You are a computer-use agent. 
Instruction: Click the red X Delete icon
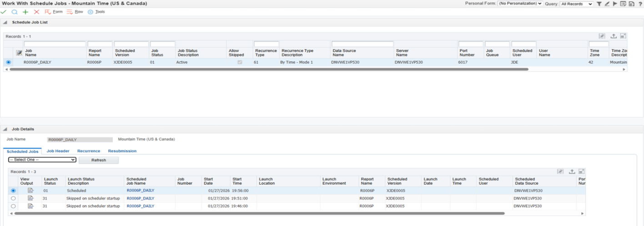click(x=37, y=12)
